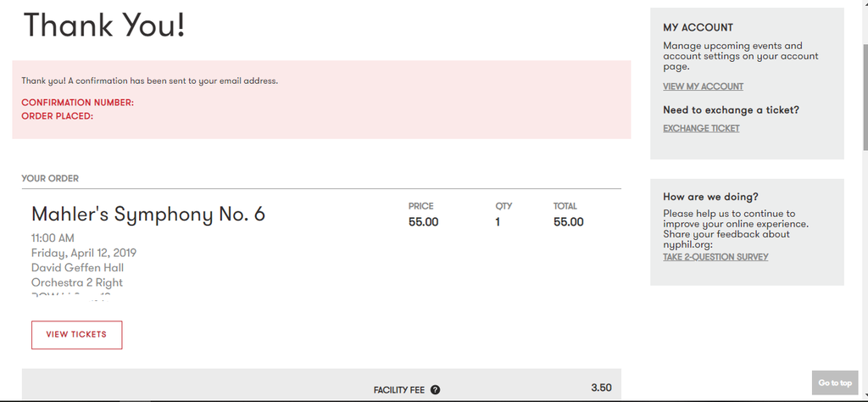The width and height of the screenshot is (868, 402).
Task: Follow the EXCHANGE TICKET link
Action: tap(701, 128)
